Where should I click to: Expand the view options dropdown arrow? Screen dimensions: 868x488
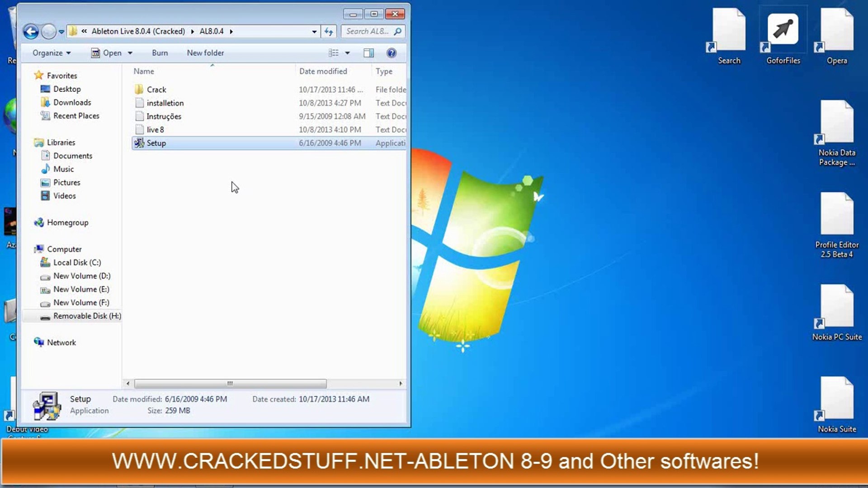[348, 53]
